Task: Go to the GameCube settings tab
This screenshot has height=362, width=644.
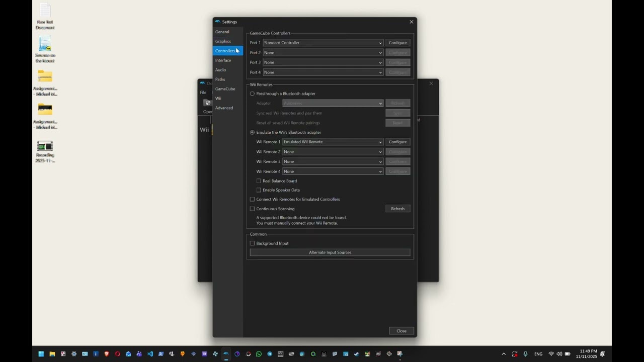Action: (228, 89)
